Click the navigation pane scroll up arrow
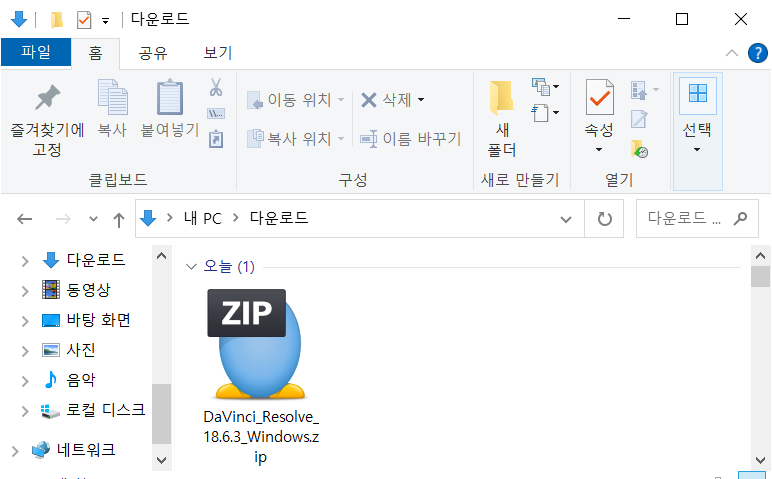Screen dimensions: 772x479 (161, 256)
